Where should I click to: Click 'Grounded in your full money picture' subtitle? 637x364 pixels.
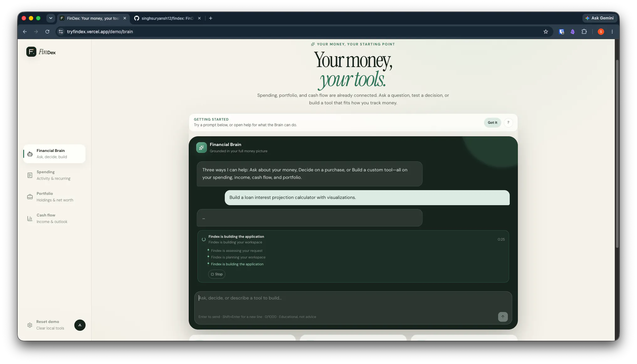[239, 151]
